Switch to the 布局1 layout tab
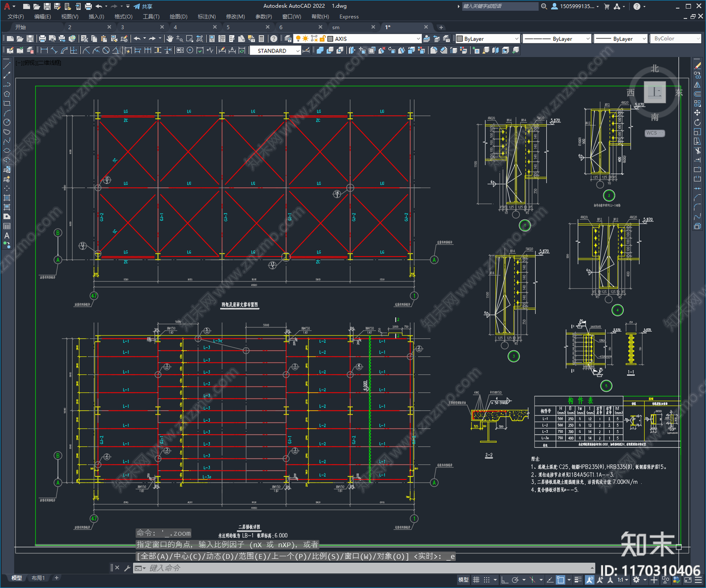The width and height of the screenshot is (706, 588). 38,578
